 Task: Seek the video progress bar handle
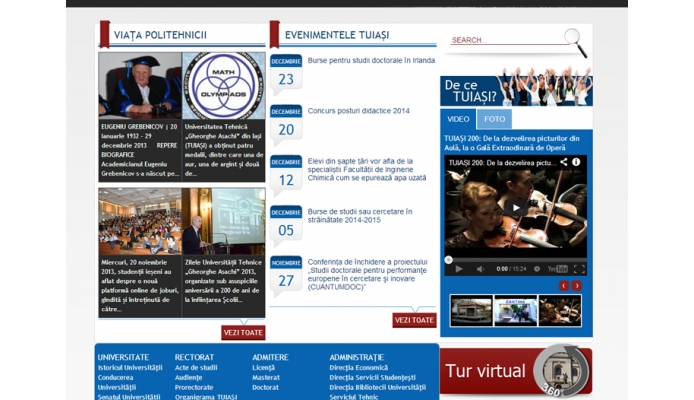pos(448,260)
